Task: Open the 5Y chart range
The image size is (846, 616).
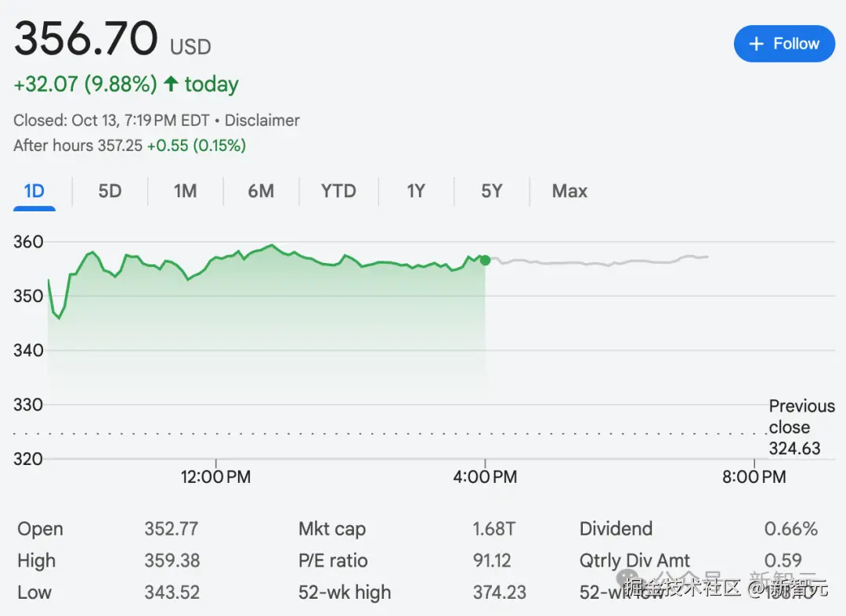Action: (491, 191)
